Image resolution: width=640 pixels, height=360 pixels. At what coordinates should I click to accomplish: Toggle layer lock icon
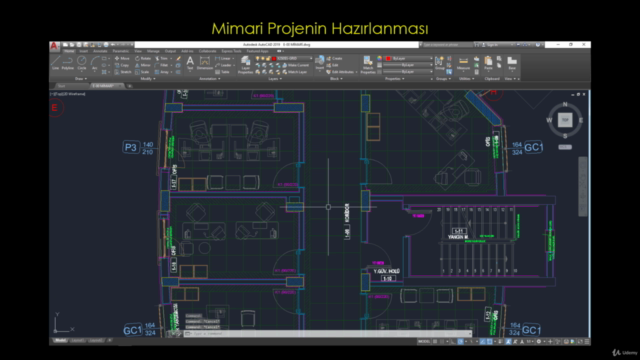[x=268, y=58]
